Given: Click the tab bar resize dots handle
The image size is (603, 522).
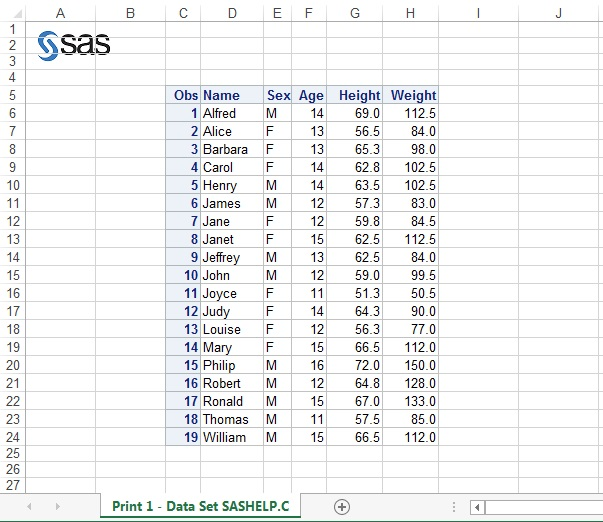Looking at the screenshot, I should coord(455,507).
